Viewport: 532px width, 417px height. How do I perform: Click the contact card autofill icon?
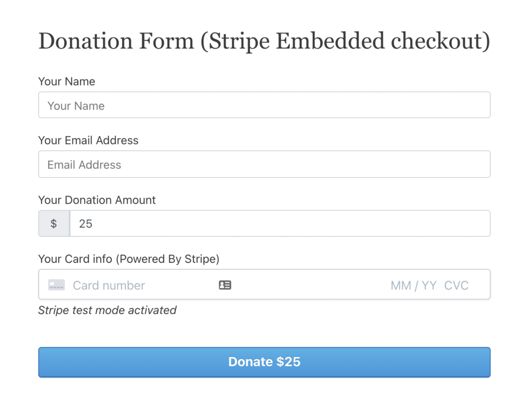[x=225, y=285]
